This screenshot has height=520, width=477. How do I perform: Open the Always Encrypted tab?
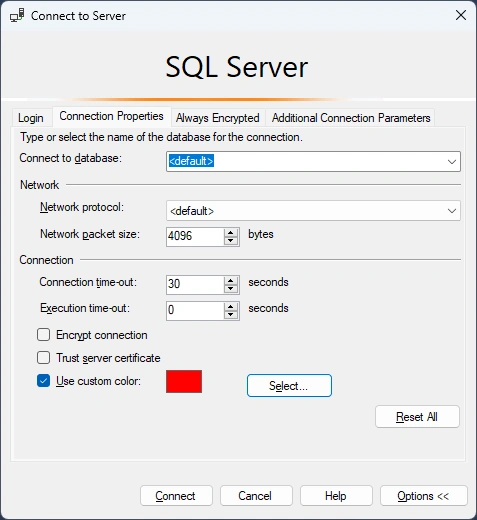pos(218,118)
